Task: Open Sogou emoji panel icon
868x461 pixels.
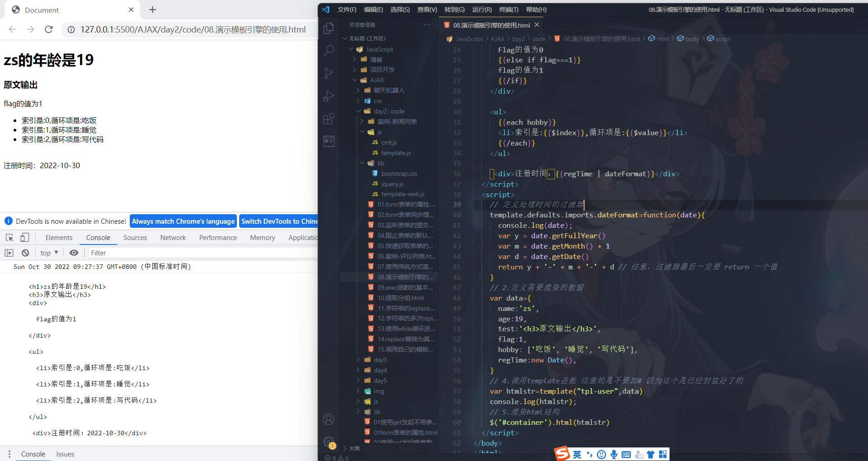Action: point(601,454)
